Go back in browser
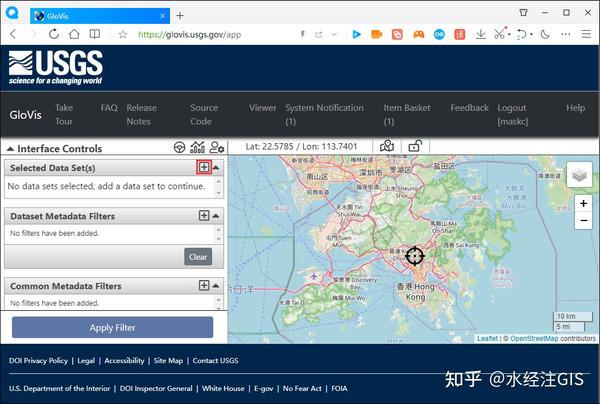 pyautogui.click(x=13, y=34)
